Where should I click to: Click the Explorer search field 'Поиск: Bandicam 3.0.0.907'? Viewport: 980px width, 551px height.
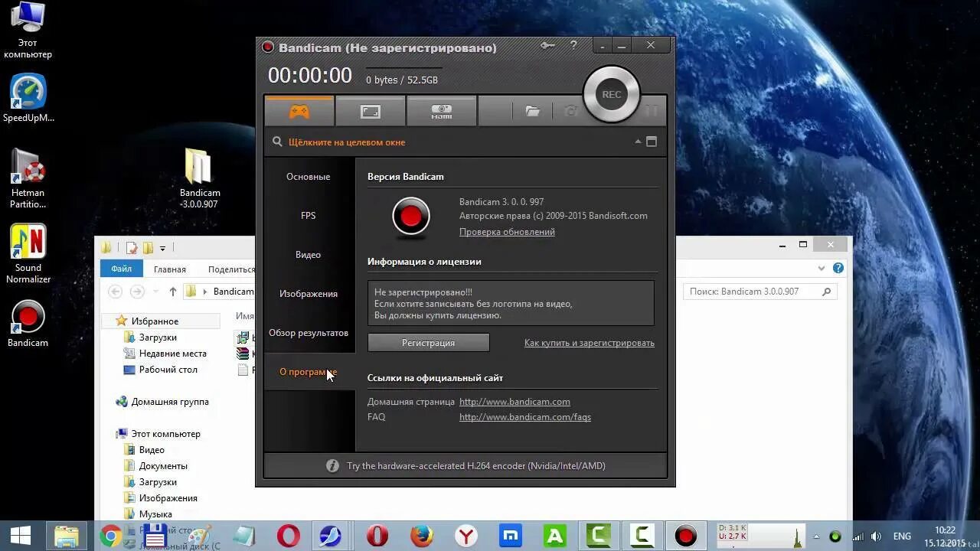[x=760, y=292]
